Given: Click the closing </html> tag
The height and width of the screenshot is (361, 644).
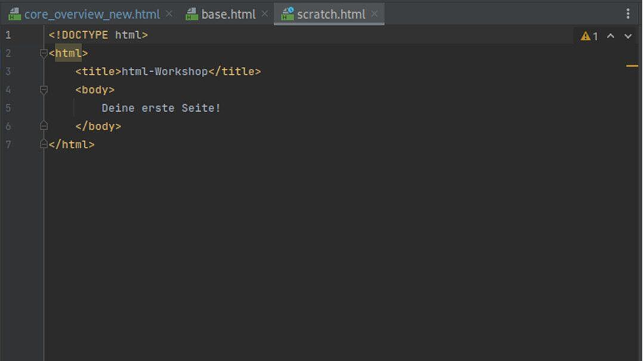Looking at the screenshot, I should coord(72,144).
